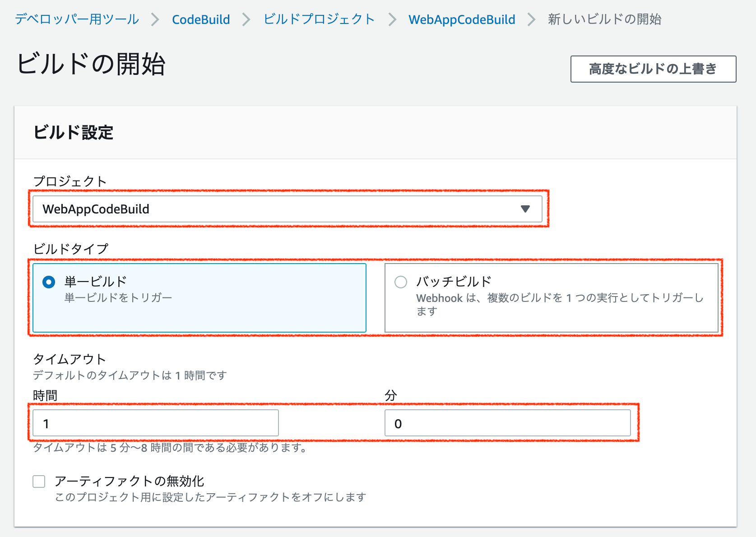This screenshot has height=537, width=756.
Task: Click the chevron after WebAppCodeBuild breadcrumb
Action: [x=532, y=19]
